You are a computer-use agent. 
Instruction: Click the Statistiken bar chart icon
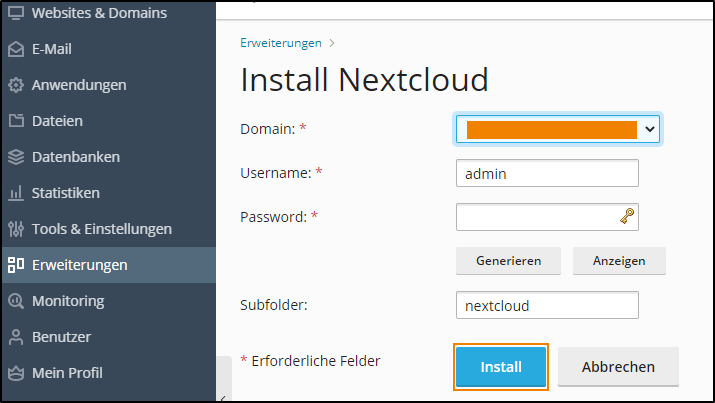tap(15, 193)
